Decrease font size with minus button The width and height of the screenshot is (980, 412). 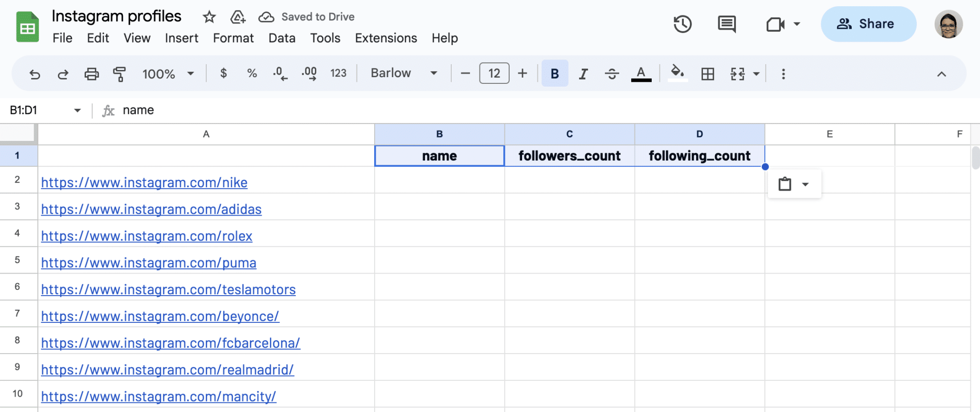[x=465, y=73]
